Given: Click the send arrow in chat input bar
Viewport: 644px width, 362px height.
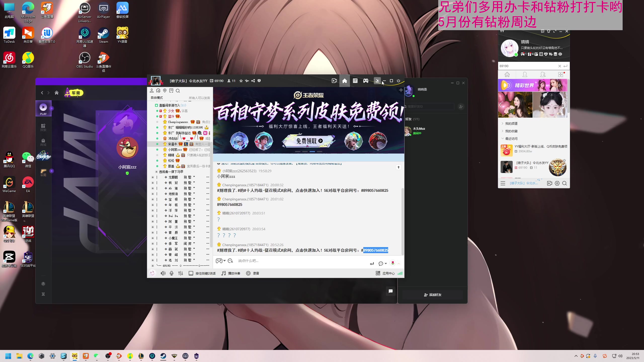Looking at the screenshot, I should tap(372, 263).
